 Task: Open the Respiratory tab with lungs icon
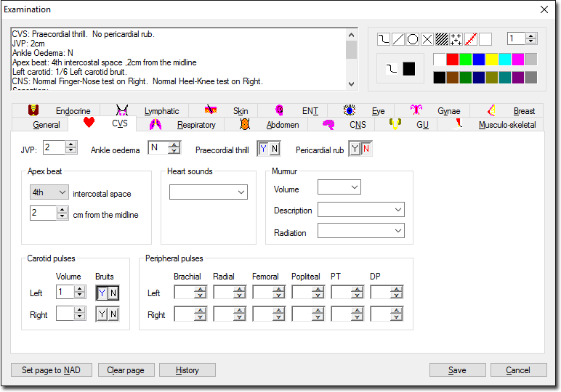(x=156, y=124)
